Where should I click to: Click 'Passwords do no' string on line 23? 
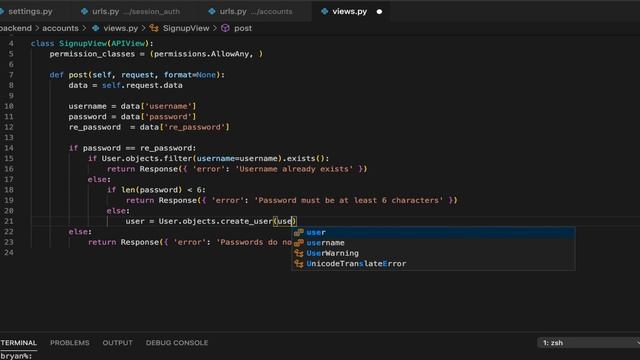pos(254,242)
